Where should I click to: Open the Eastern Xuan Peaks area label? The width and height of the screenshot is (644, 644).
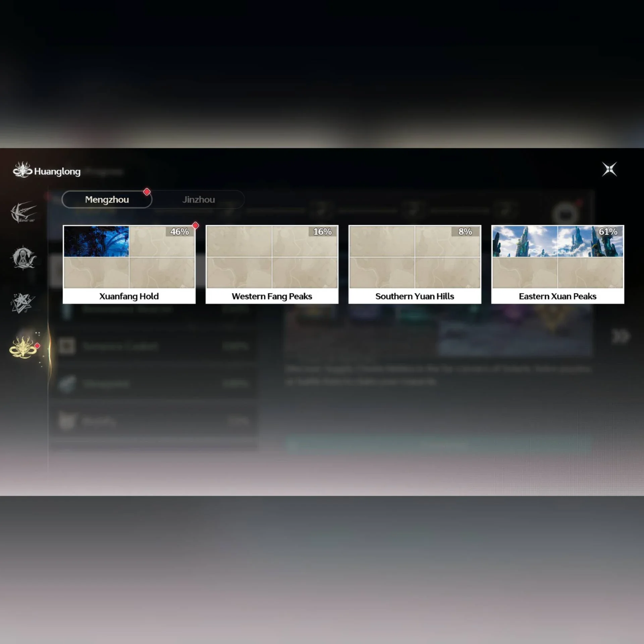click(557, 296)
